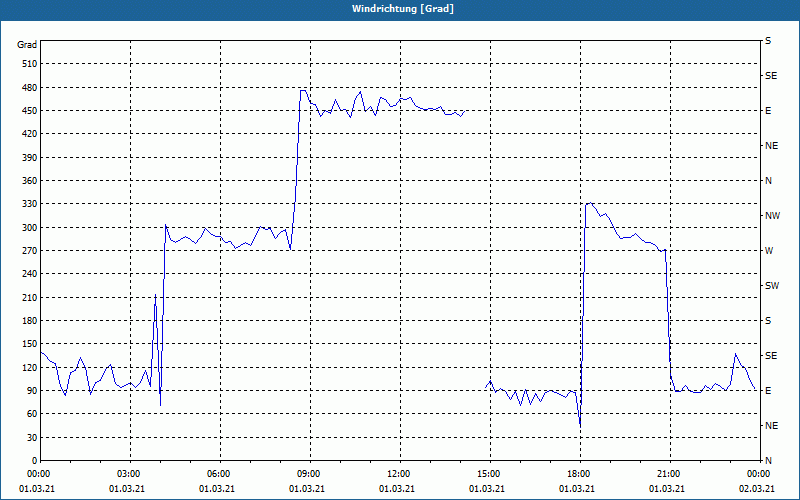Select the 12:00 time label
The height and width of the screenshot is (500, 800).
tap(398, 473)
